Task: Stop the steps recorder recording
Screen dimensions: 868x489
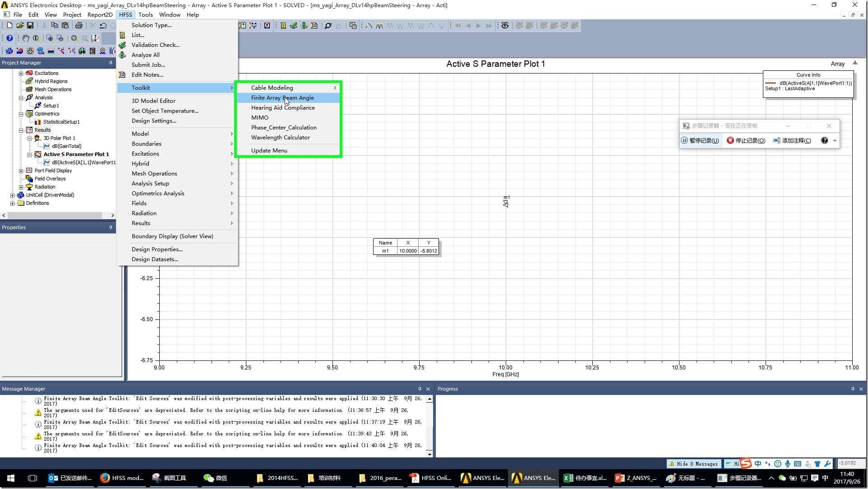Action: pyautogui.click(x=746, y=140)
